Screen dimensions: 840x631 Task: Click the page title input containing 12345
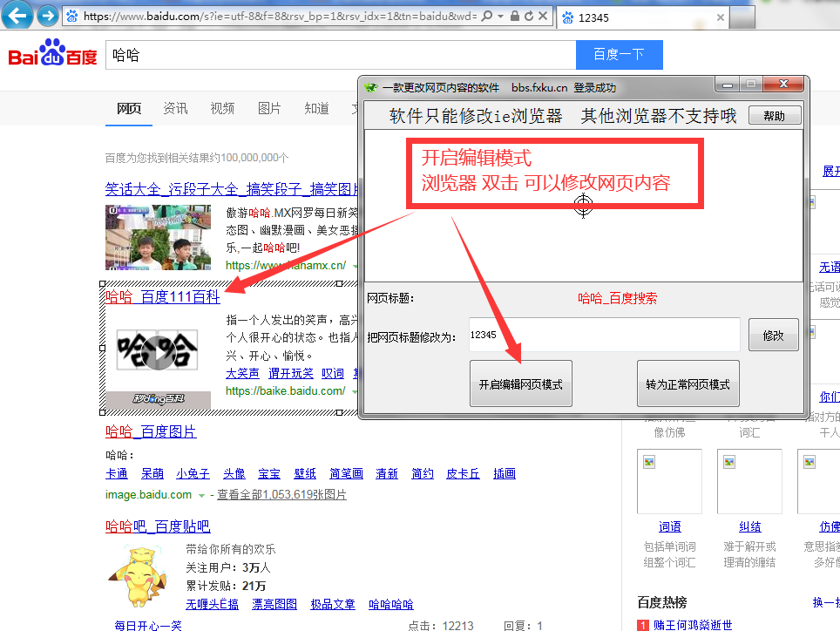(603, 335)
